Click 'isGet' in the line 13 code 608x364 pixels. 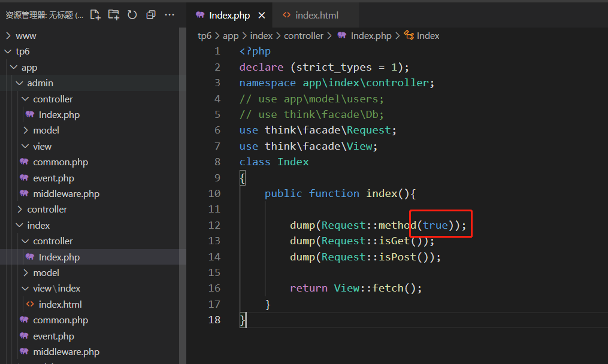[x=394, y=241]
